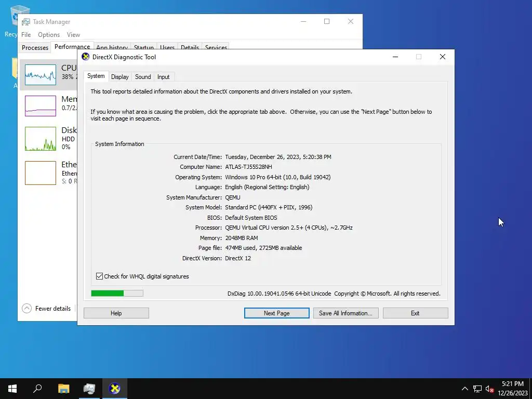The image size is (532, 399).
Task: Switch to Task Manager taskbar icon
Action: (x=89, y=389)
